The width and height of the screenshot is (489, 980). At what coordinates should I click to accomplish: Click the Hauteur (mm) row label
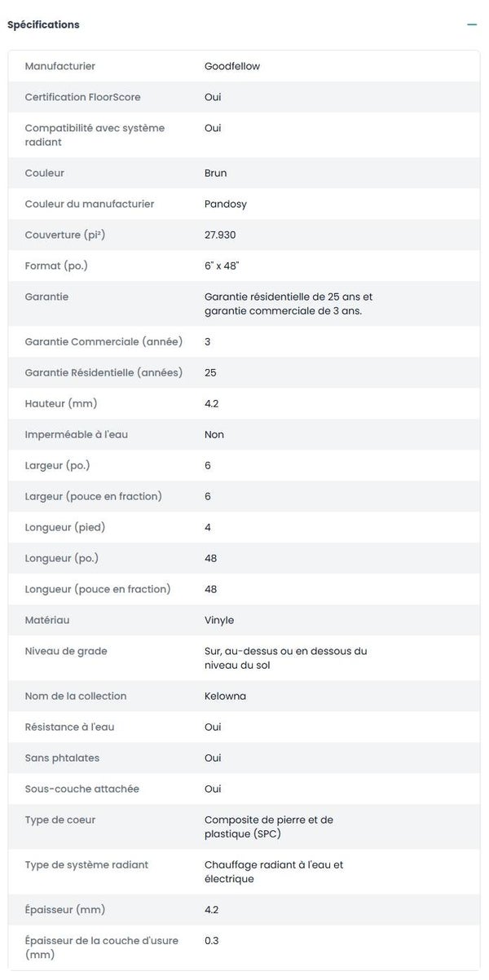click(61, 403)
